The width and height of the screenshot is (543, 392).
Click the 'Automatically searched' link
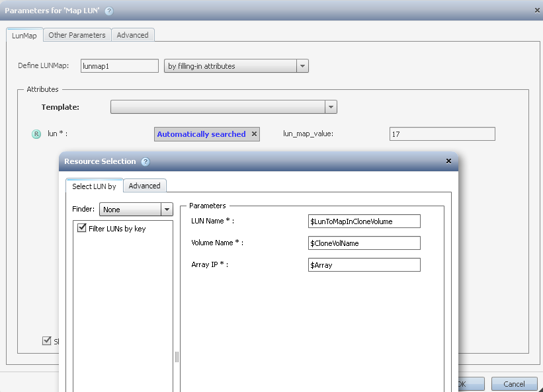pyautogui.click(x=201, y=134)
